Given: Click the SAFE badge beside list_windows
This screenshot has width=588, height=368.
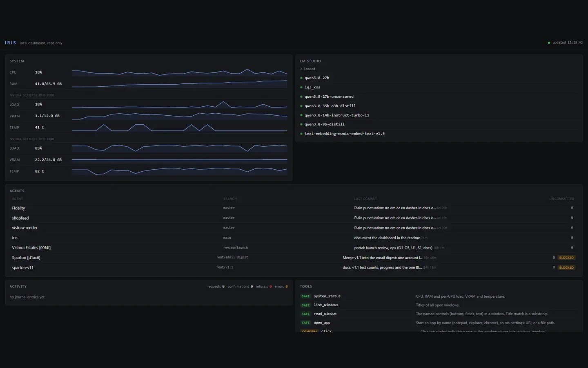Looking at the screenshot, I should [305, 305].
